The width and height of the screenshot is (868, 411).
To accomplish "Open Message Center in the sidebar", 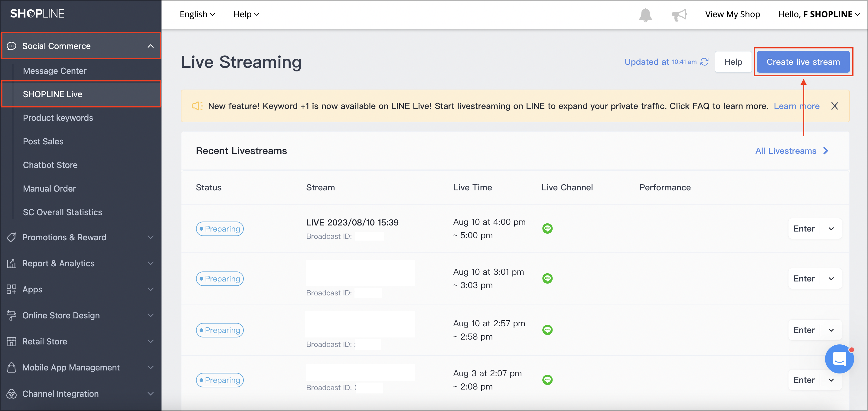I will (x=54, y=71).
